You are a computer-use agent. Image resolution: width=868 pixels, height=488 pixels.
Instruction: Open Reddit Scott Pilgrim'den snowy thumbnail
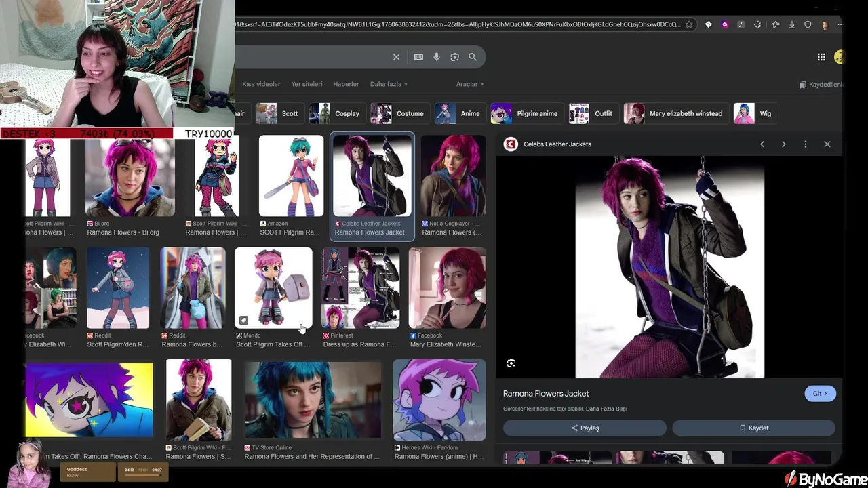(x=118, y=288)
